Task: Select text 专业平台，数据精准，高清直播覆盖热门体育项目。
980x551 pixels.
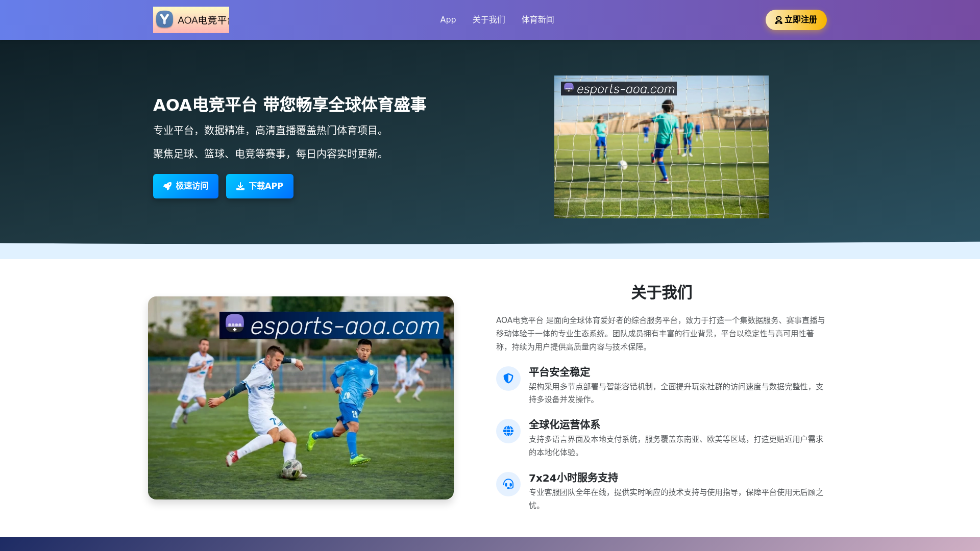Action: coord(271,130)
